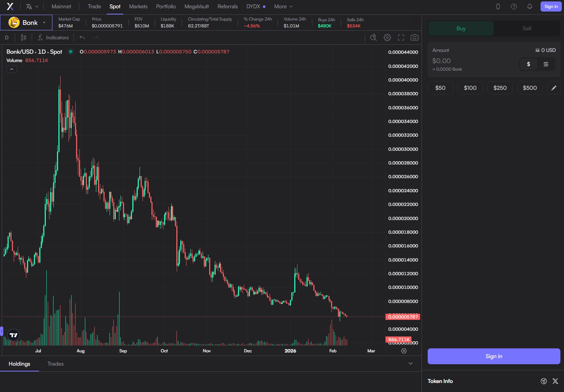The height and width of the screenshot is (392, 564).
Task: Click the mobile app icon
Action: click(498, 6)
